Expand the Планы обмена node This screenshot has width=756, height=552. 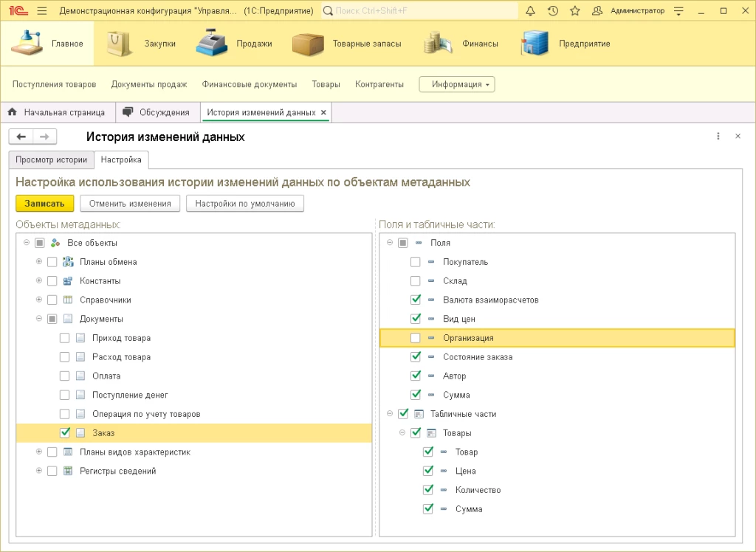pyautogui.click(x=39, y=262)
